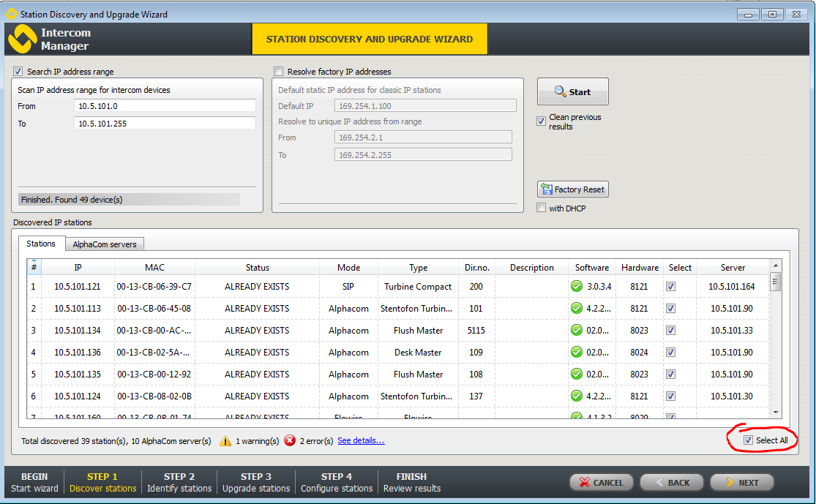Click green software checkmark for Desk Master row
Viewport: 816px width, 504px height.
[x=577, y=353]
